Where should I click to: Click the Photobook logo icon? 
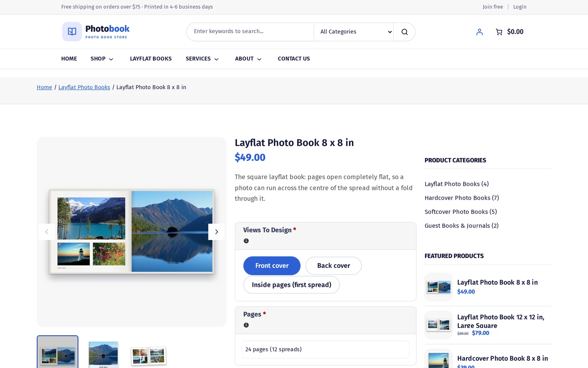click(x=72, y=32)
